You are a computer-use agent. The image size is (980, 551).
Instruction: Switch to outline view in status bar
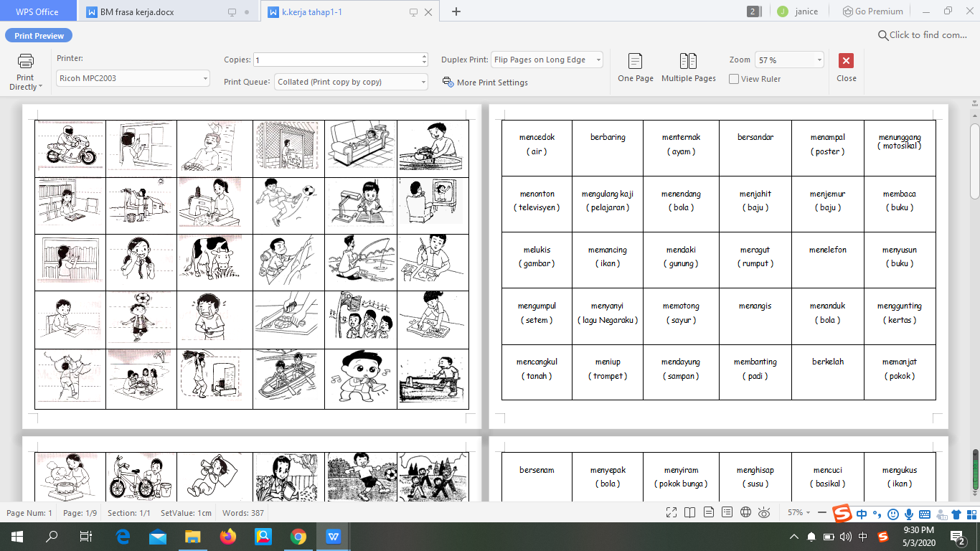(727, 512)
